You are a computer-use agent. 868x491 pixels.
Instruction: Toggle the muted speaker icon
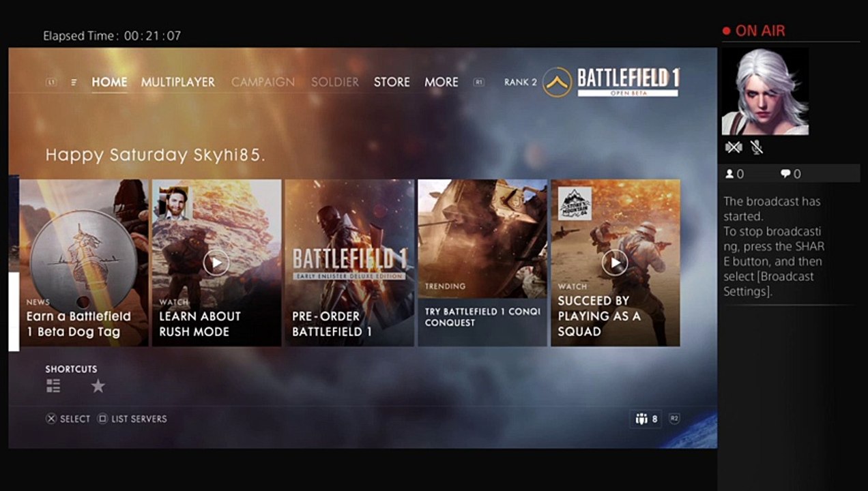(734, 147)
